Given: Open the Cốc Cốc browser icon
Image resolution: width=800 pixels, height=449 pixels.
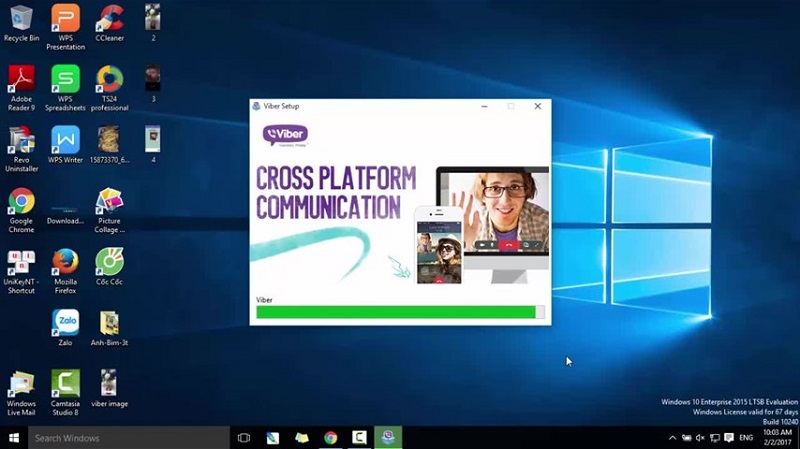Looking at the screenshot, I should (109, 262).
